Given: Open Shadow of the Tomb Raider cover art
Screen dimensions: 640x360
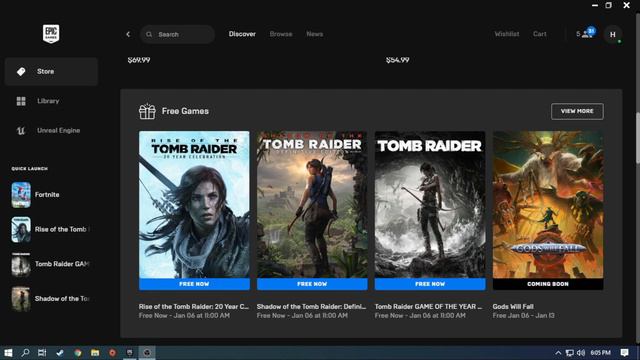Looking at the screenshot, I should [x=312, y=204].
